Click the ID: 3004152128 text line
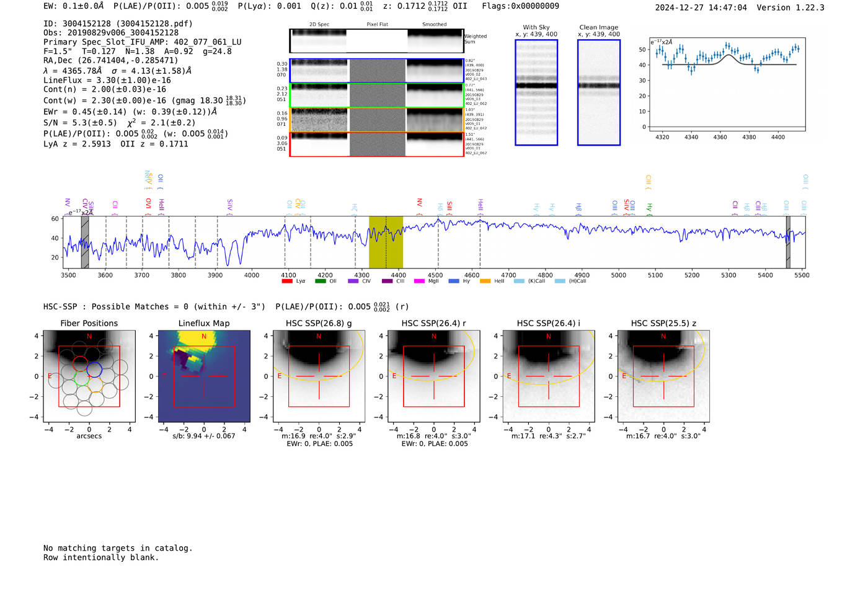868x591 pixels. click(x=118, y=24)
